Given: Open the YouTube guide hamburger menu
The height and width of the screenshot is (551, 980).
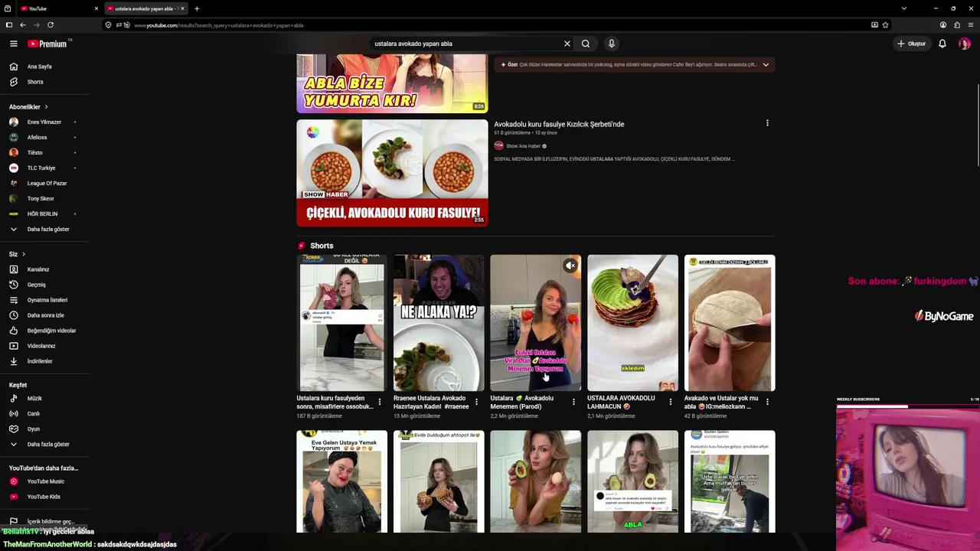Looking at the screenshot, I should pos(14,44).
